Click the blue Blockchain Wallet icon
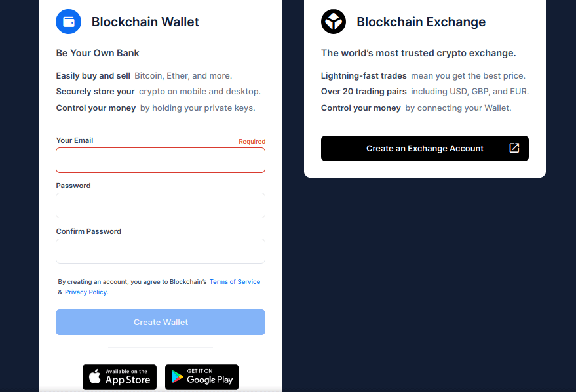The height and width of the screenshot is (392, 576). 69,22
